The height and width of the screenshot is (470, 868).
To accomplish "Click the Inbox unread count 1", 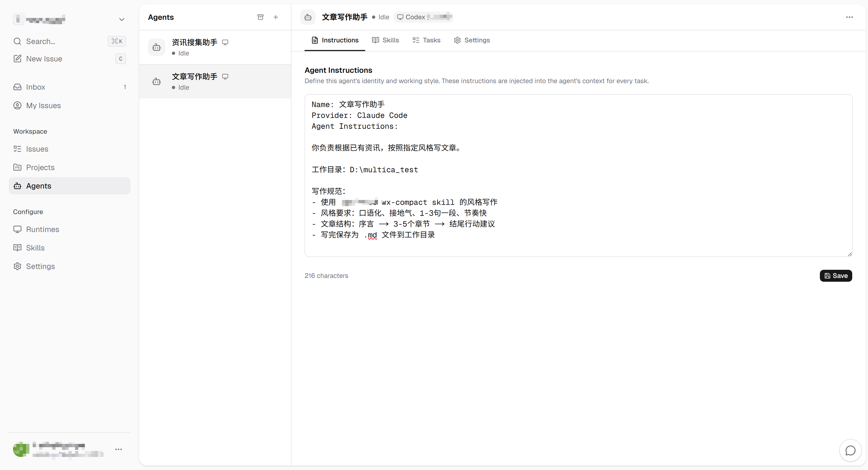I will pos(125,87).
